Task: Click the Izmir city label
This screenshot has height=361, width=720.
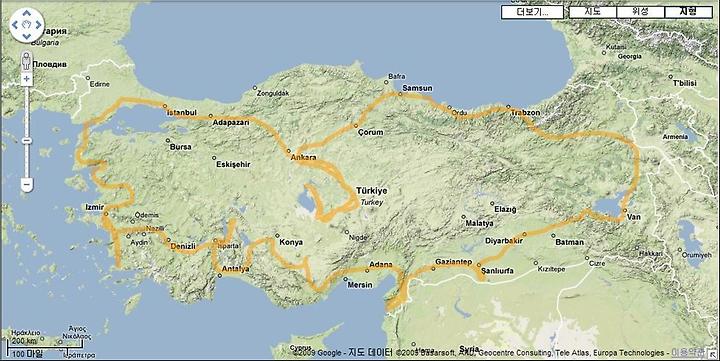Action: click(95, 207)
